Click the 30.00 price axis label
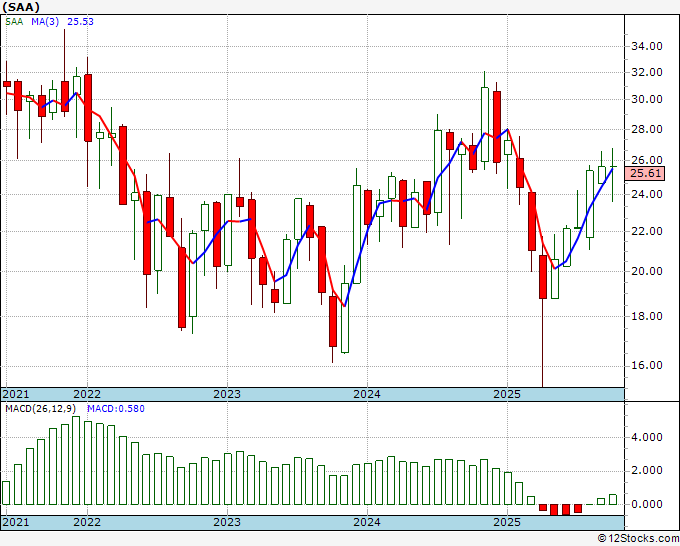The height and width of the screenshot is (546, 680). 647,99
